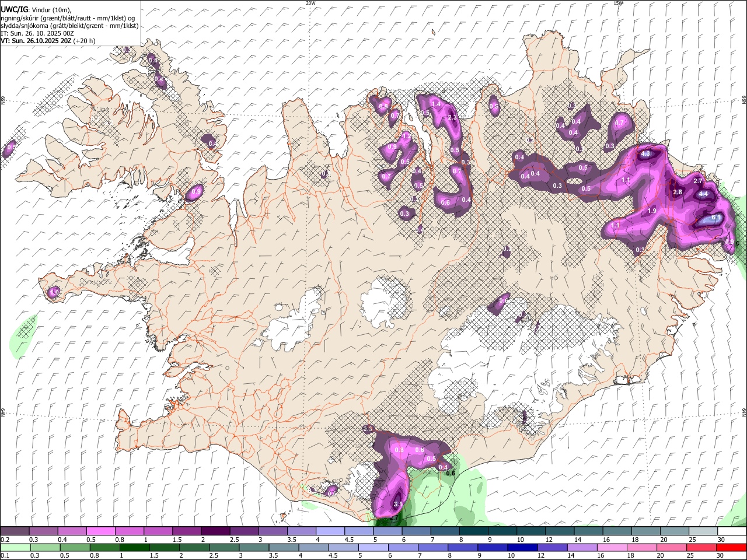Click the 4.5 label in the upper legend row

[x=349, y=540]
